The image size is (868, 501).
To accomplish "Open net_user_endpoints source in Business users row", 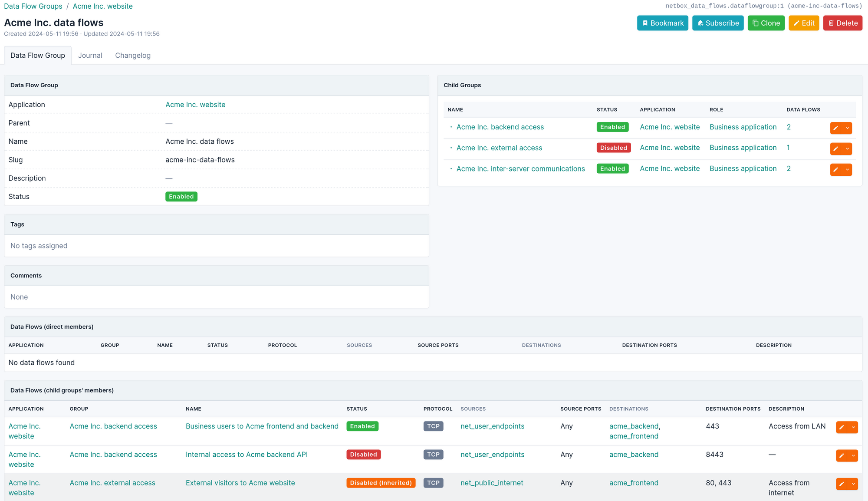I will (x=492, y=426).
